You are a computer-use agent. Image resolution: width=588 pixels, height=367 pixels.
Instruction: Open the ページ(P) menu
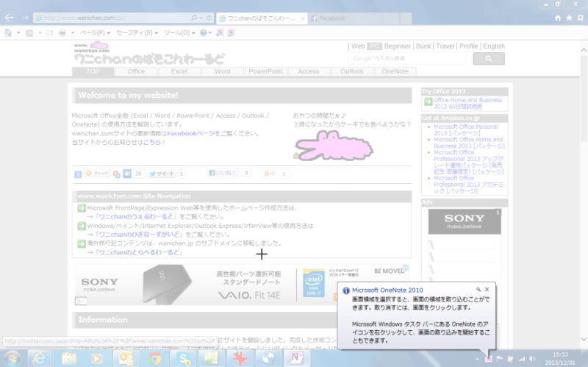[x=95, y=33]
